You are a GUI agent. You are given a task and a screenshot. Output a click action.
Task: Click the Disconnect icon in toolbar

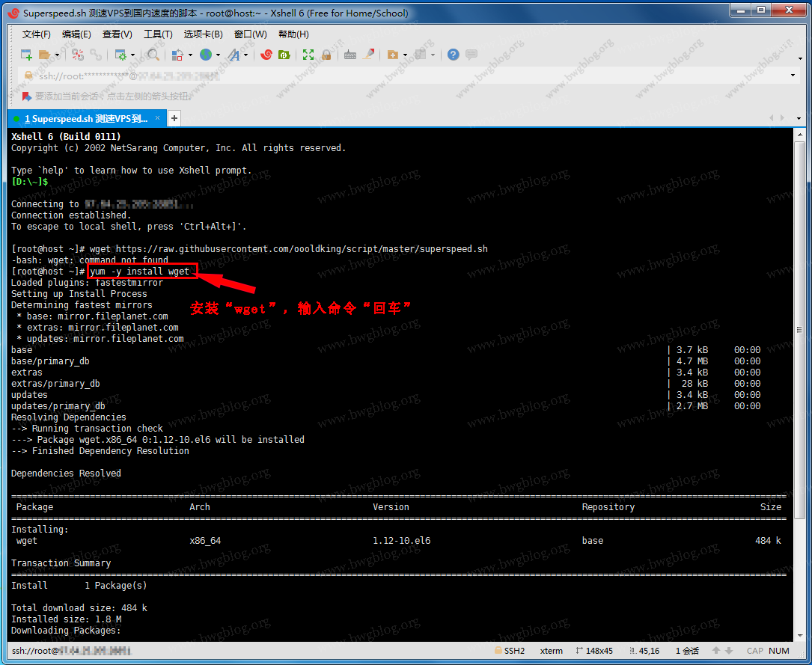click(78, 55)
